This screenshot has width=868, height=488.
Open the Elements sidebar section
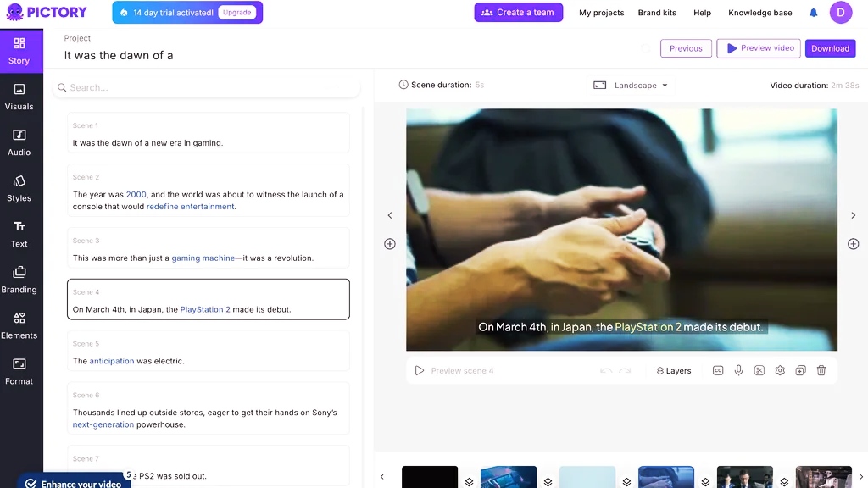[19, 326]
